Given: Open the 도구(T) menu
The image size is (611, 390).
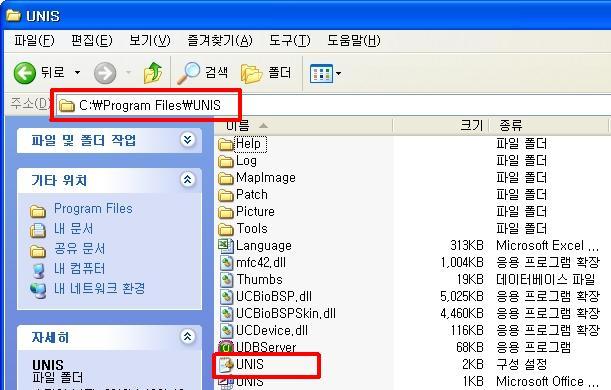Looking at the screenshot, I should [290, 40].
